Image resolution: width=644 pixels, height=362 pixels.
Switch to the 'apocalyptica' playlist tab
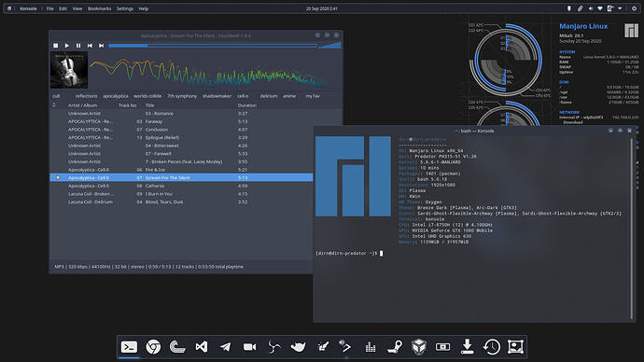pos(116,96)
